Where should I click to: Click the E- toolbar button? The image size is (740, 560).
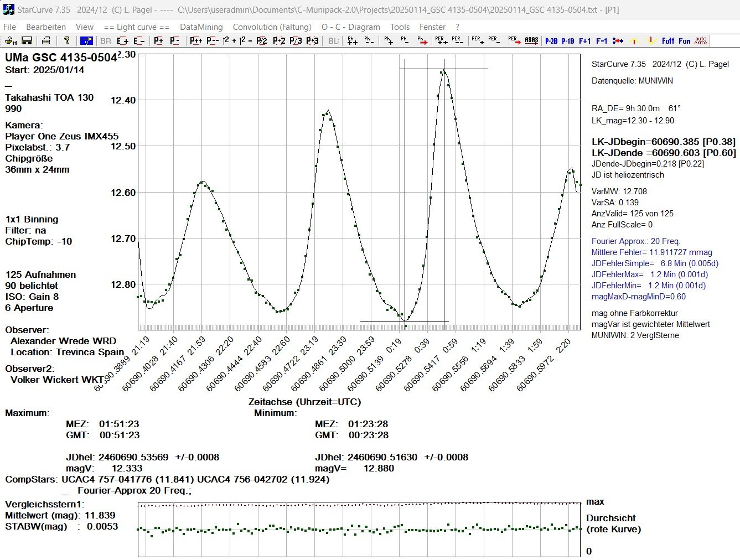coord(138,40)
